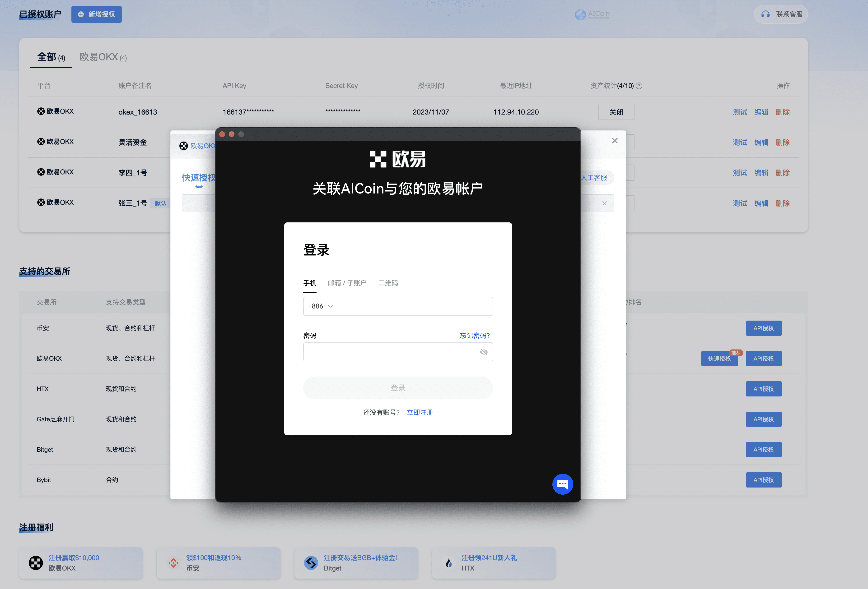Screen dimensions: 868x589
Task: Click 测试 for okex_16613 account
Action: click(740, 112)
